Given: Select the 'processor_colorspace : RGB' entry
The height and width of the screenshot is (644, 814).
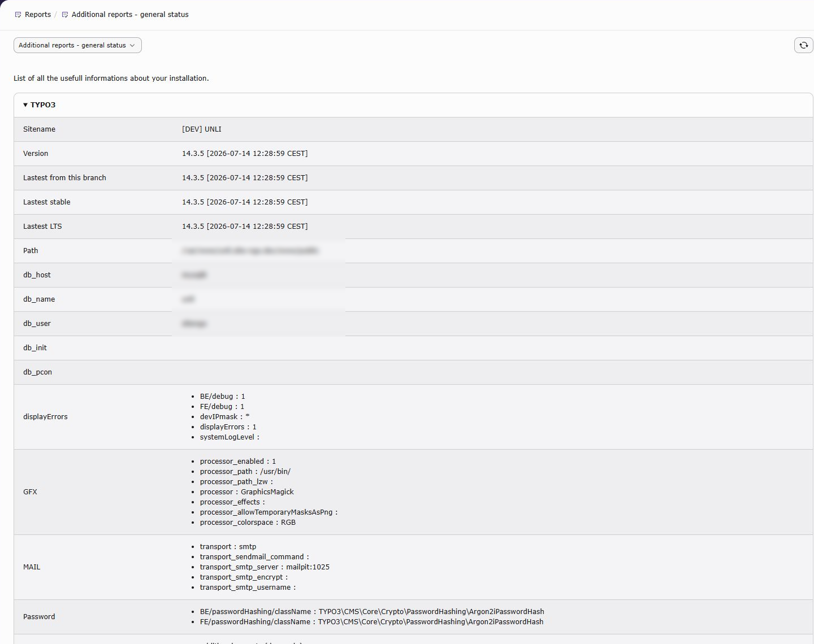Looking at the screenshot, I should click(x=248, y=523).
